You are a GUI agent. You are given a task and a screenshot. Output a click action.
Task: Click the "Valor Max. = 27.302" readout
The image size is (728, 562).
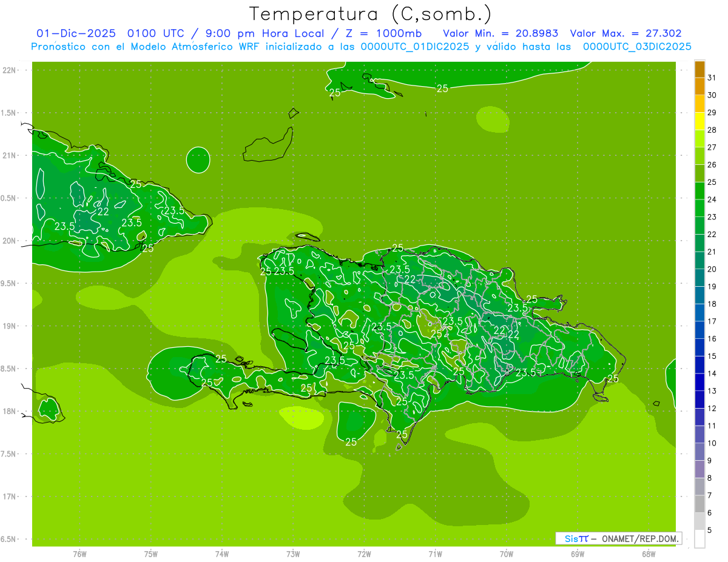point(625,33)
